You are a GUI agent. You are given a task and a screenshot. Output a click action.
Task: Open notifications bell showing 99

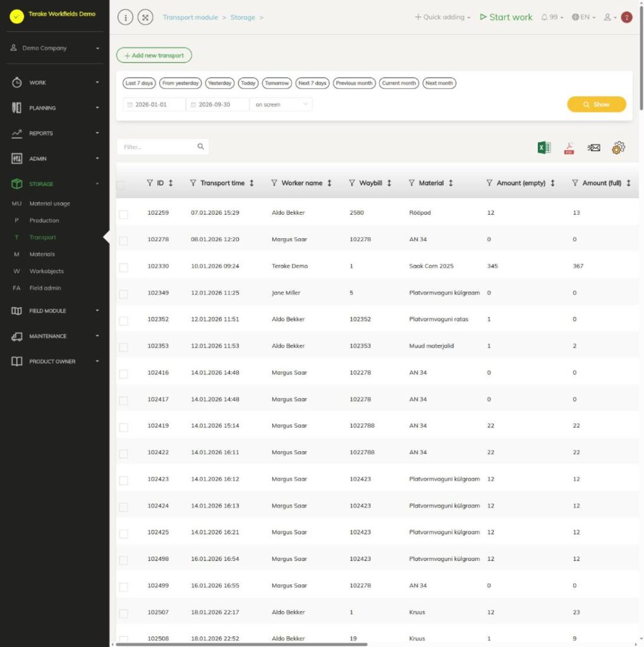[x=552, y=17]
